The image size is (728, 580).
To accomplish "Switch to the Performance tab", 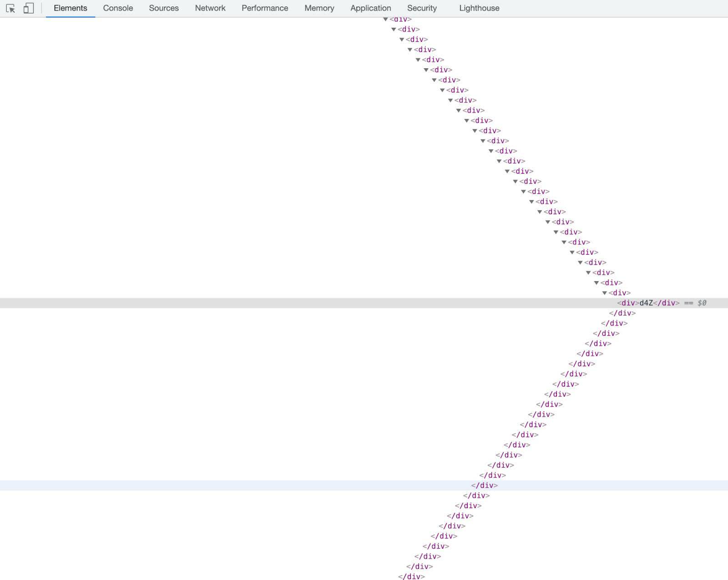I will (x=265, y=8).
